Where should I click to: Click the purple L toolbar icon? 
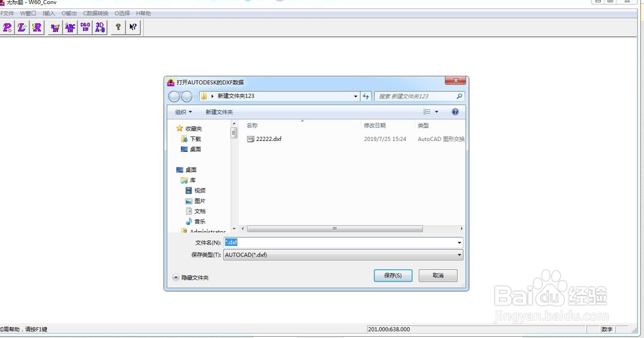pyautogui.click(x=22, y=28)
